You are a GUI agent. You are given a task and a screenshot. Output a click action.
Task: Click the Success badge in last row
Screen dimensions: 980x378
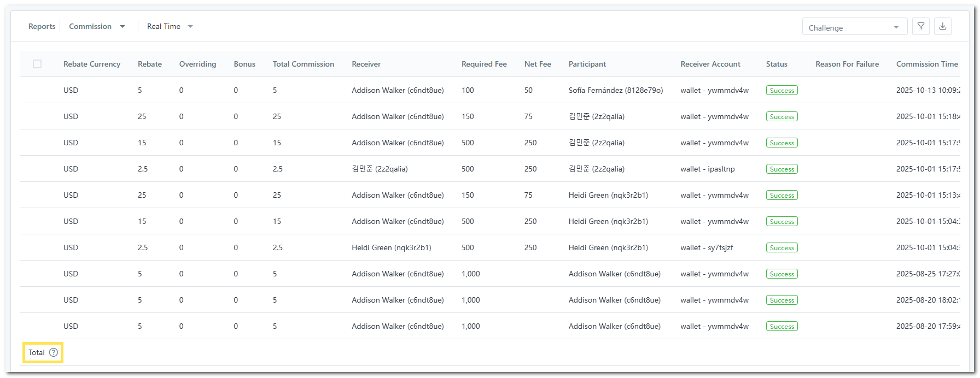click(781, 327)
